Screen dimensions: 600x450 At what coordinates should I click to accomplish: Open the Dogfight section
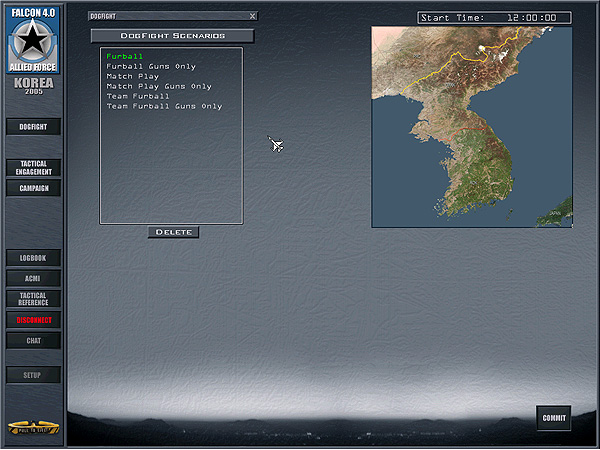pos(33,127)
